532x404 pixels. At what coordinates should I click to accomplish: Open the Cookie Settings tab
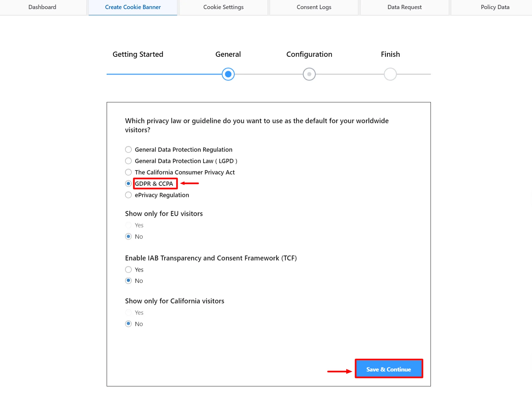click(x=223, y=7)
